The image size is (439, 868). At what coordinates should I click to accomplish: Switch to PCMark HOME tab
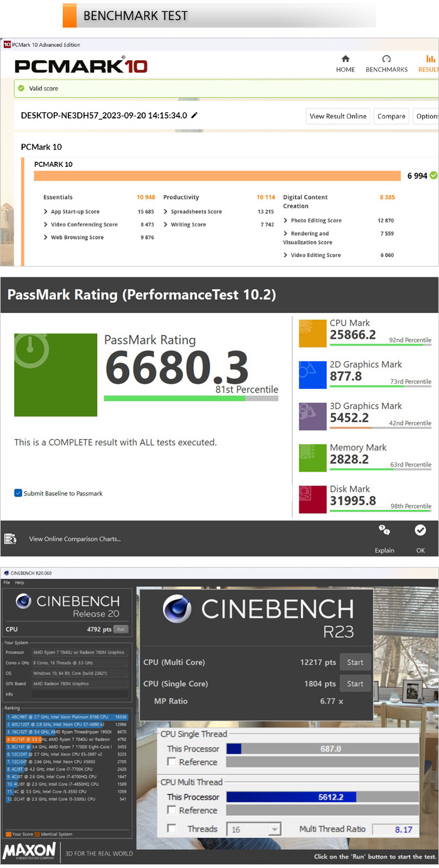pyautogui.click(x=345, y=64)
